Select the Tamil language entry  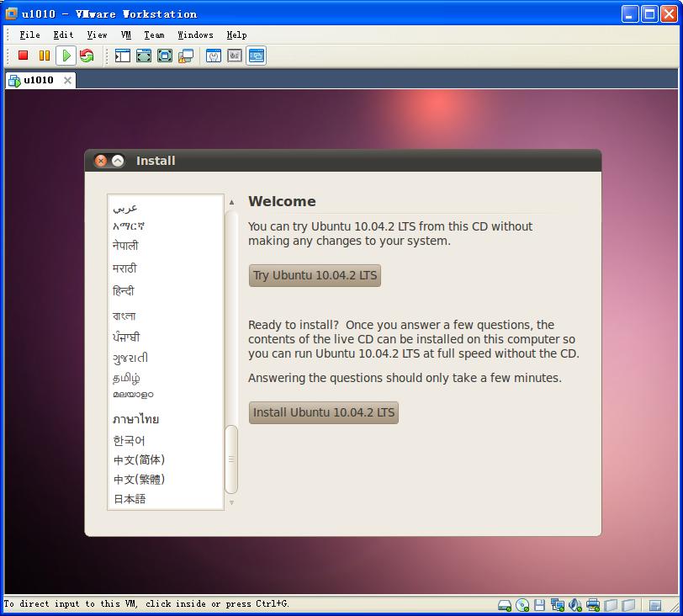pos(166,378)
